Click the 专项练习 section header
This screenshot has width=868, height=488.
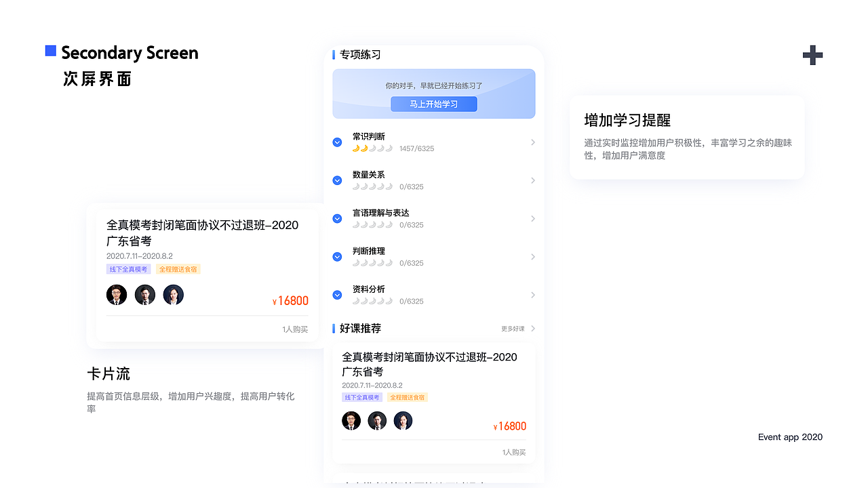pos(360,55)
